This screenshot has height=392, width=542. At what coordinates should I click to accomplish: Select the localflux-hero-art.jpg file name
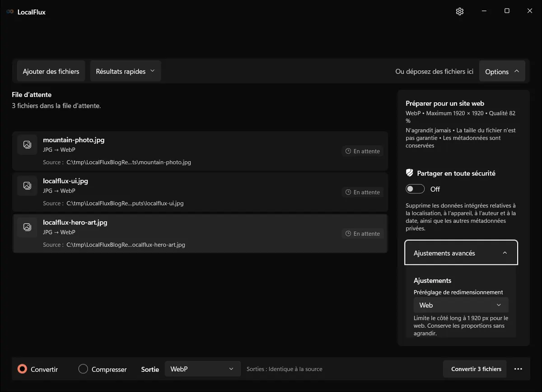click(75, 222)
